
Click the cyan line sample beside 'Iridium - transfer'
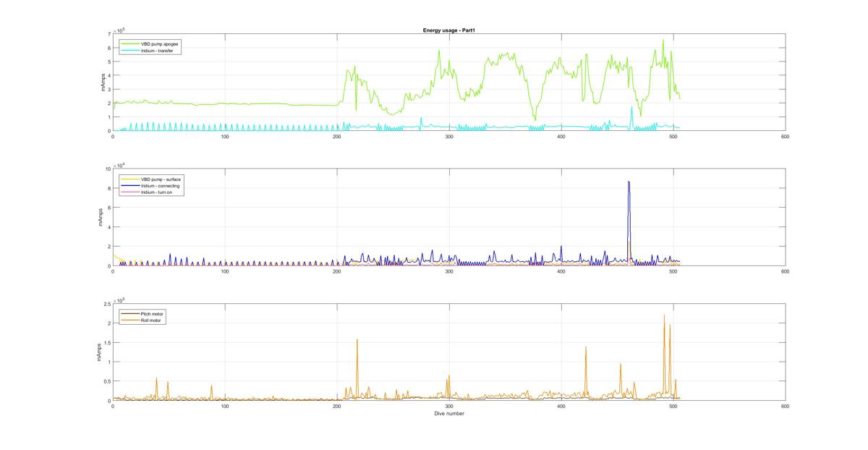130,51
